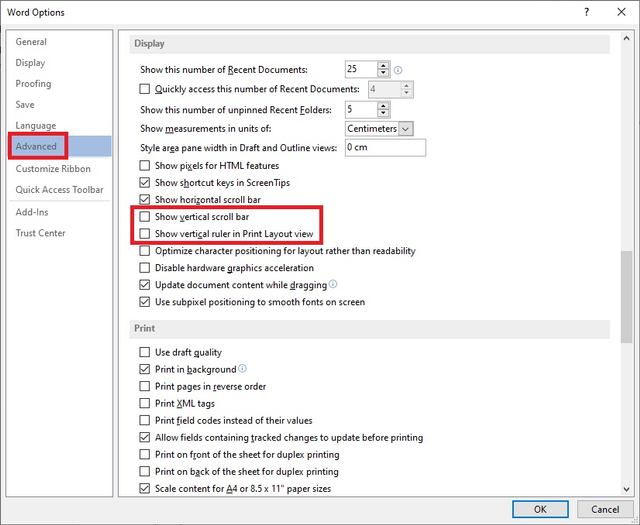The height and width of the screenshot is (525, 640).
Task: Click the Style area pane width field
Action: point(385,147)
